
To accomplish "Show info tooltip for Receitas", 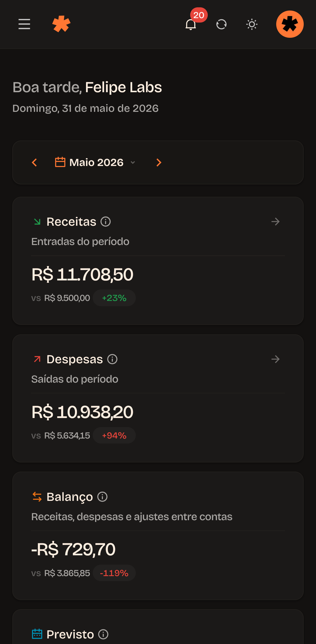I will pyautogui.click(x=106, y=222).
